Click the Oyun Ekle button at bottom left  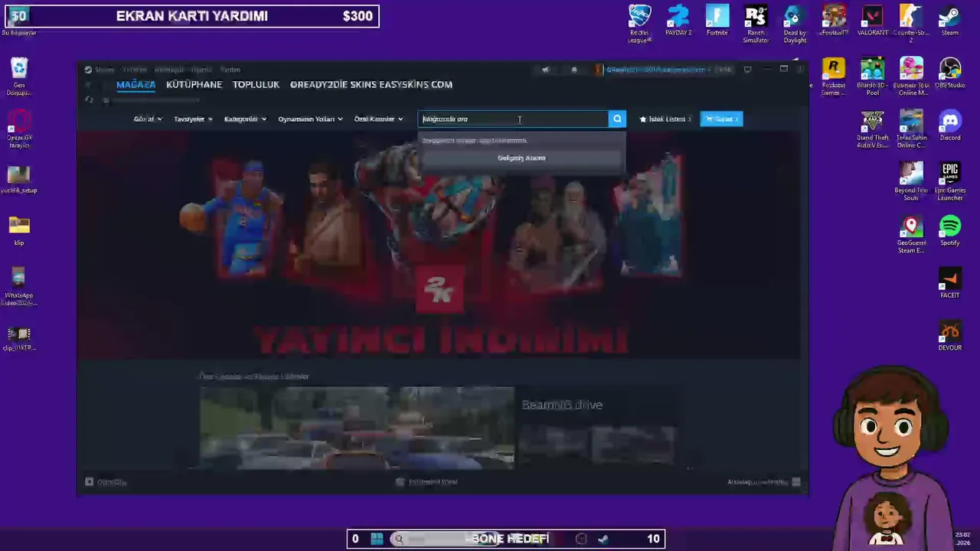[x=106, y=482]
